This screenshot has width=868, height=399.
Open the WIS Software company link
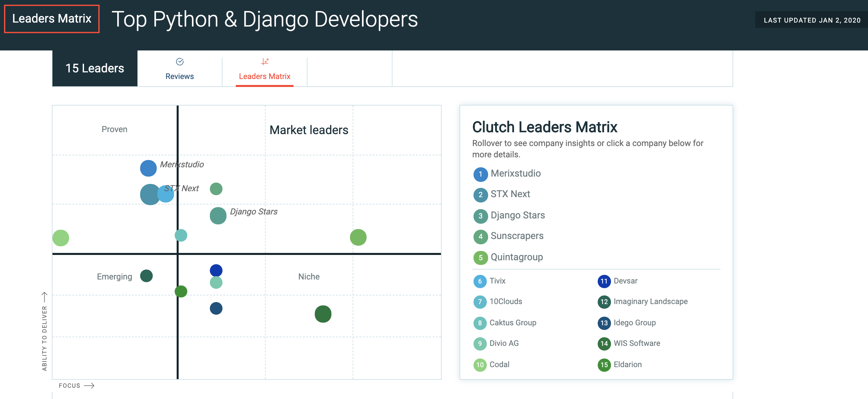[x=637, y=343]
